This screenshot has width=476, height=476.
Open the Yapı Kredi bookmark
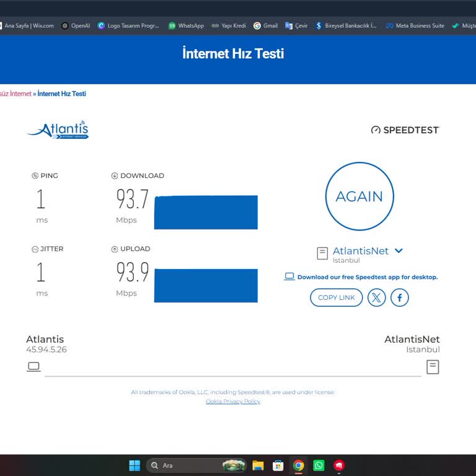coord(229,26)
